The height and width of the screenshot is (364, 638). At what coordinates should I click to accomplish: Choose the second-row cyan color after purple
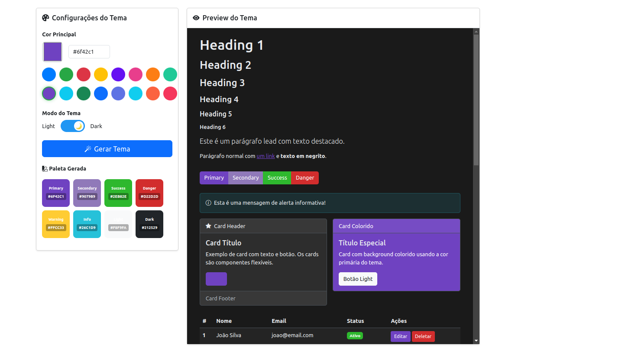[66, 93]
